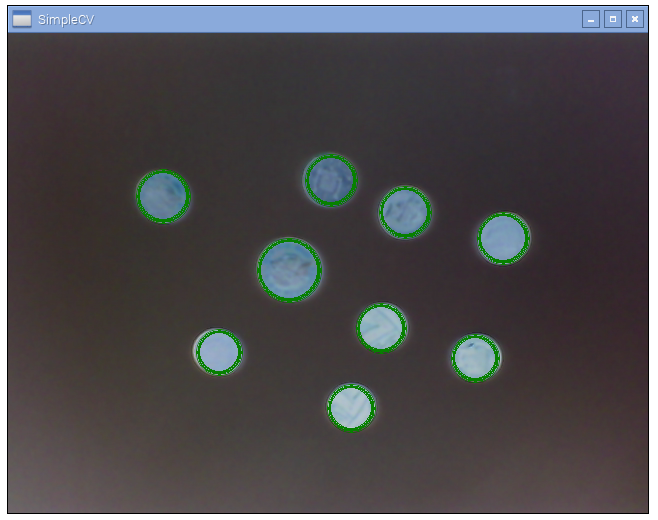Open the SimpleCV window menu icon
The width and height of the screenshot is (658, 520).
pos(22,19)
